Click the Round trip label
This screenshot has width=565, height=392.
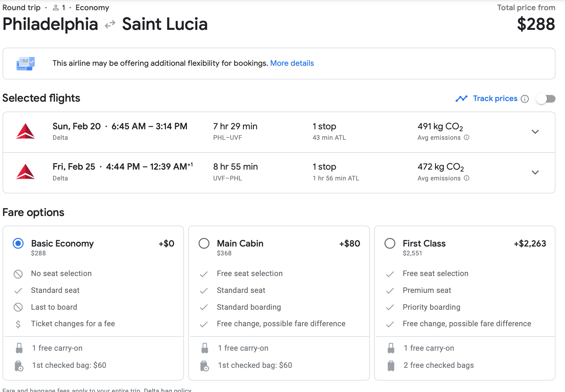(x=22, y=8)
